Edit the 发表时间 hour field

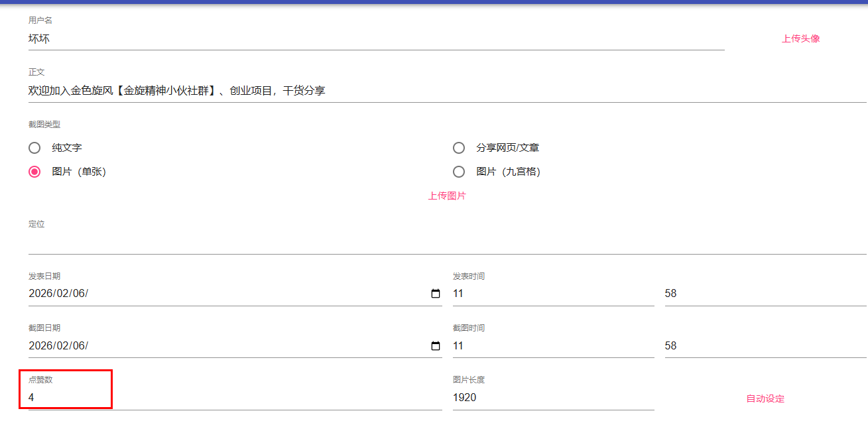point(553,294)
